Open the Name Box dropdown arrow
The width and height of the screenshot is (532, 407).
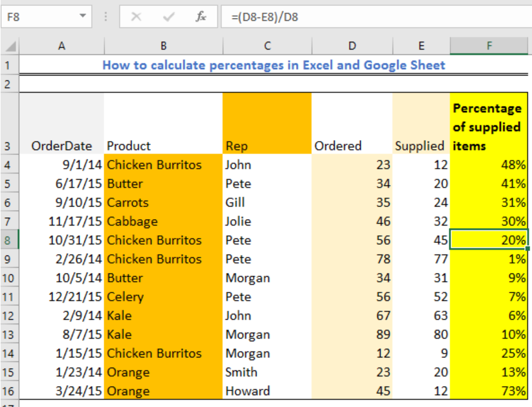pos(83,16)
